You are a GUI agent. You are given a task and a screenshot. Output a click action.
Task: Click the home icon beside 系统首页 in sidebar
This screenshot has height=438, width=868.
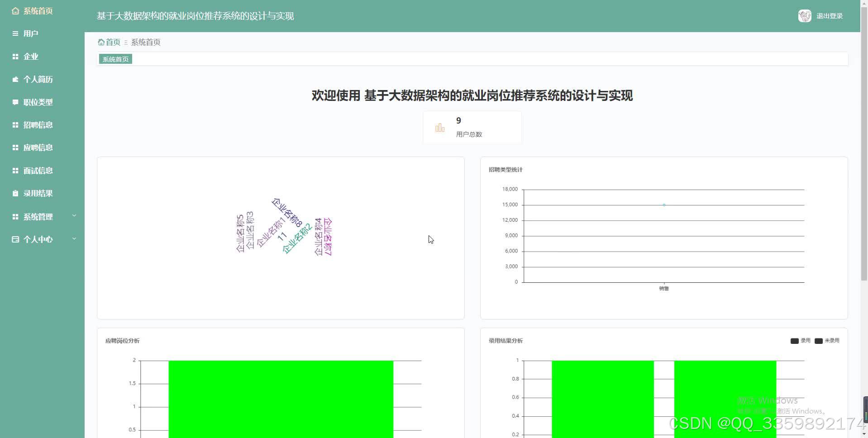[15, 11]
